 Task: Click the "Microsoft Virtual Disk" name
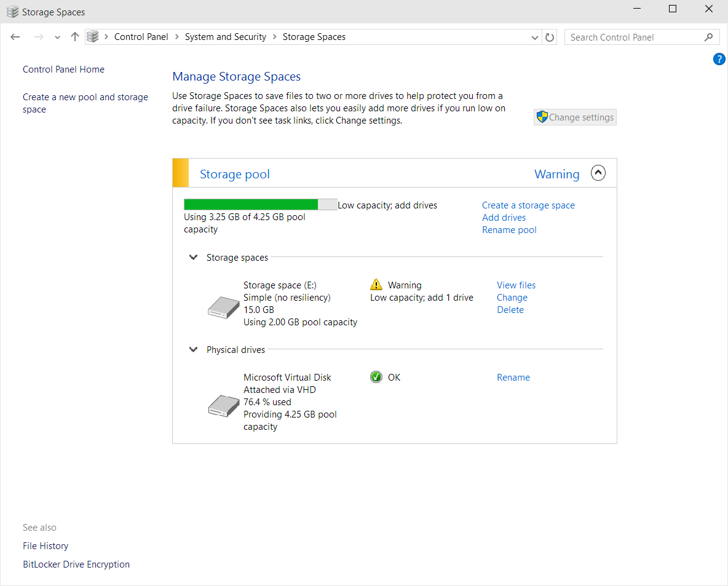point(287,378)
